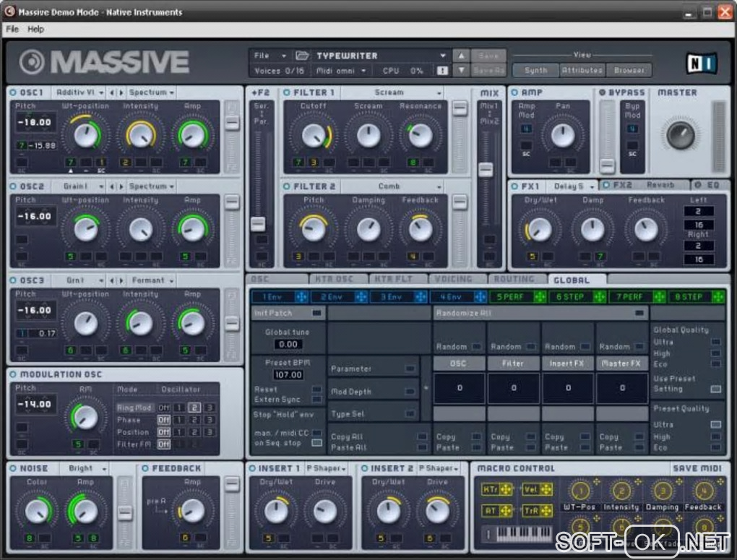
Task: Switch to the KTR FLT tab
Action: 398,280
